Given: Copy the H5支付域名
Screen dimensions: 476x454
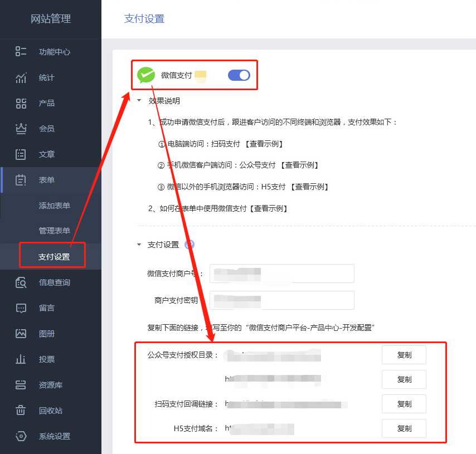Looking at the screenshot, I should (404, 428).
